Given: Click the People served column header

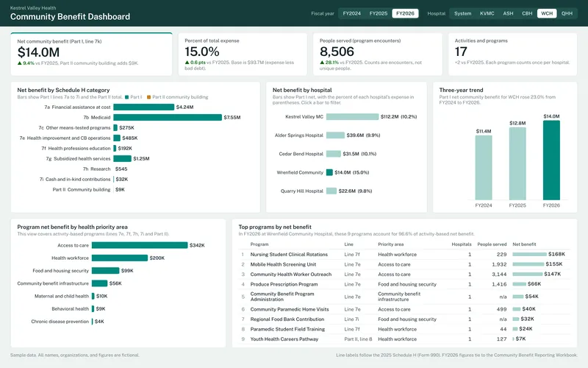Looking at the screenshot, I should [x=492, y=244].
